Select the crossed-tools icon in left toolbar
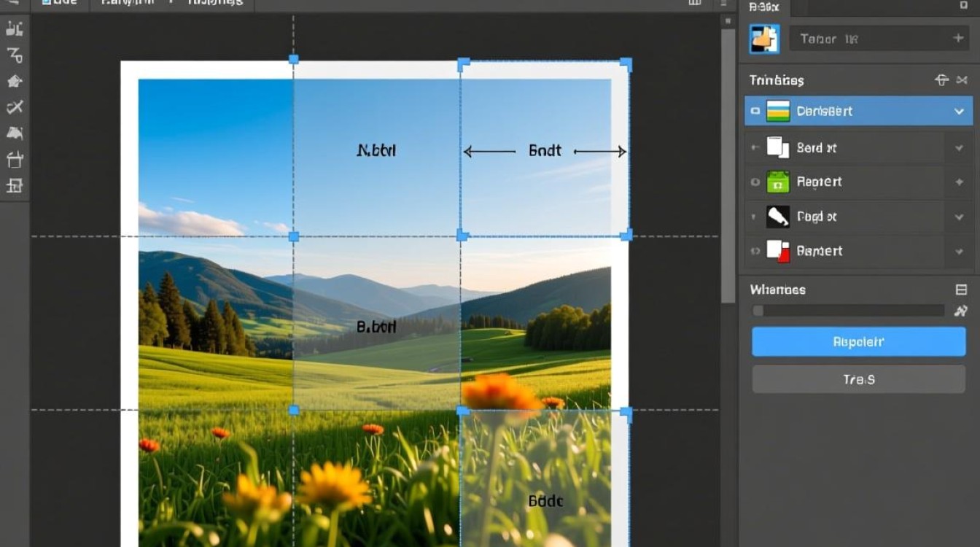The width and height of the screenshot is (980, 547). 14,107
